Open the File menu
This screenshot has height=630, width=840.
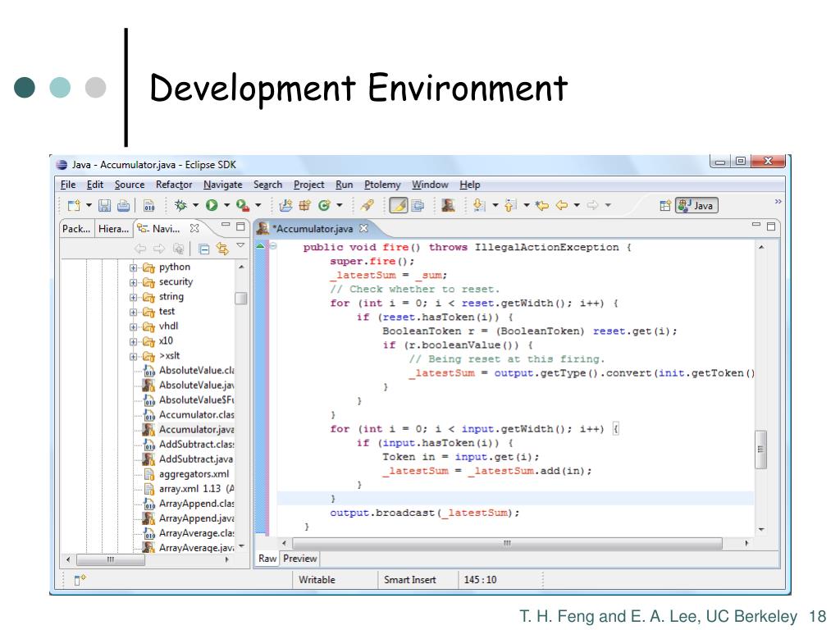(68, 185)
